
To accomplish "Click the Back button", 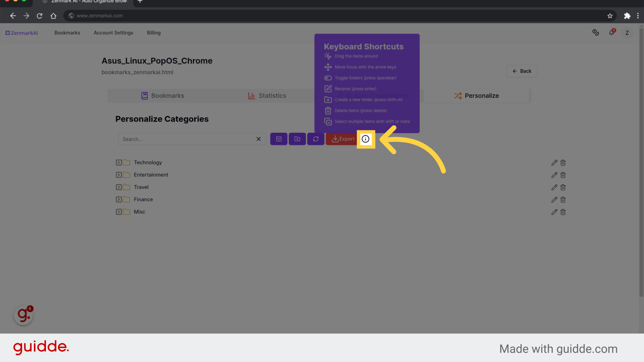I will click(x=522, y=71).
